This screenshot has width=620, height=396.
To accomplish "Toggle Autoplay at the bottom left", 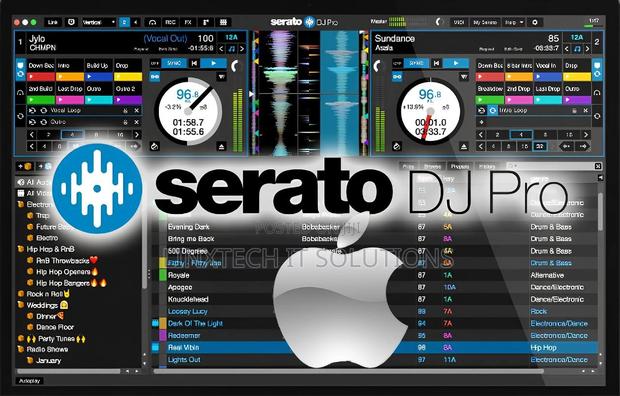I will tap(30, 381).
